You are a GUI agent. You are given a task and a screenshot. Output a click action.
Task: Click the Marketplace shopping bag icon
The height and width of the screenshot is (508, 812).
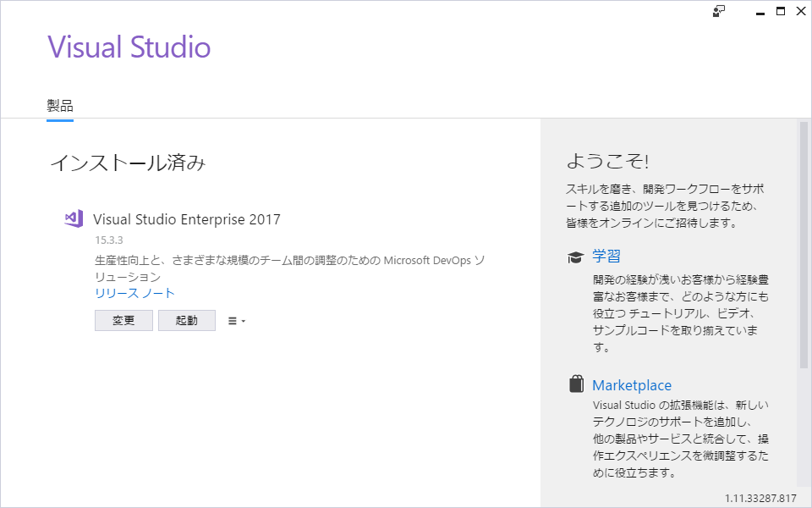[576, 384]
